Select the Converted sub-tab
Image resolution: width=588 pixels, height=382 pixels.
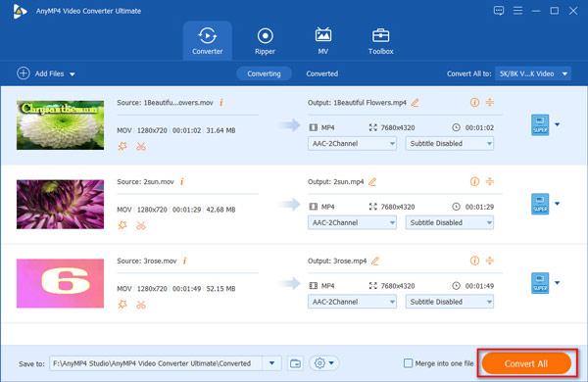pos(322,73)
